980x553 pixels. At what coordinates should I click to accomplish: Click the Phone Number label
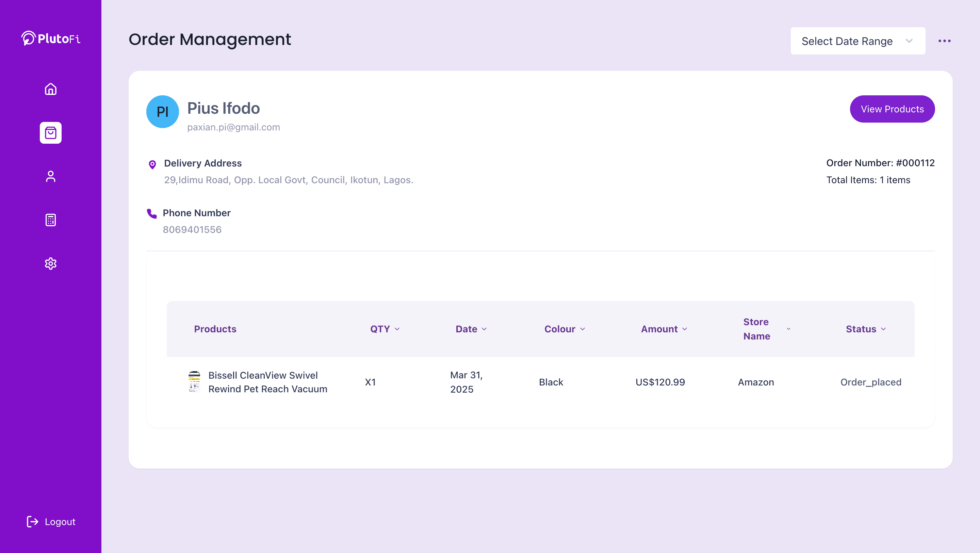pos(197,213)
